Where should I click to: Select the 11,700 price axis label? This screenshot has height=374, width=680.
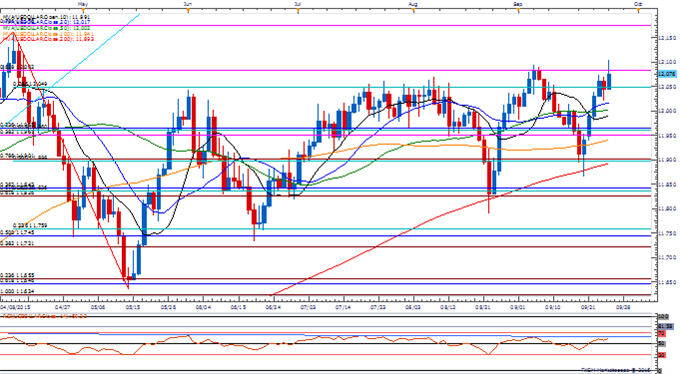[667, 258]
